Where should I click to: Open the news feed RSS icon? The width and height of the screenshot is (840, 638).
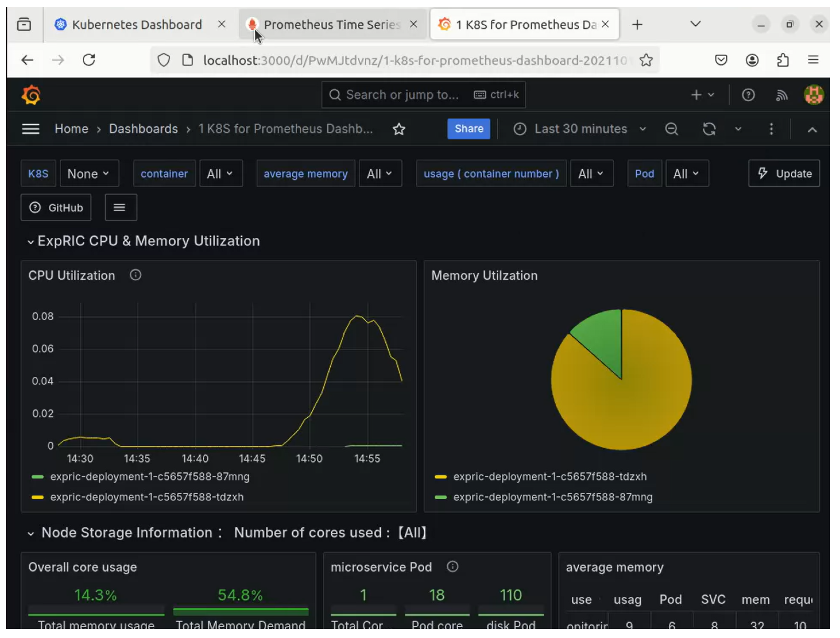pos(781,95)
